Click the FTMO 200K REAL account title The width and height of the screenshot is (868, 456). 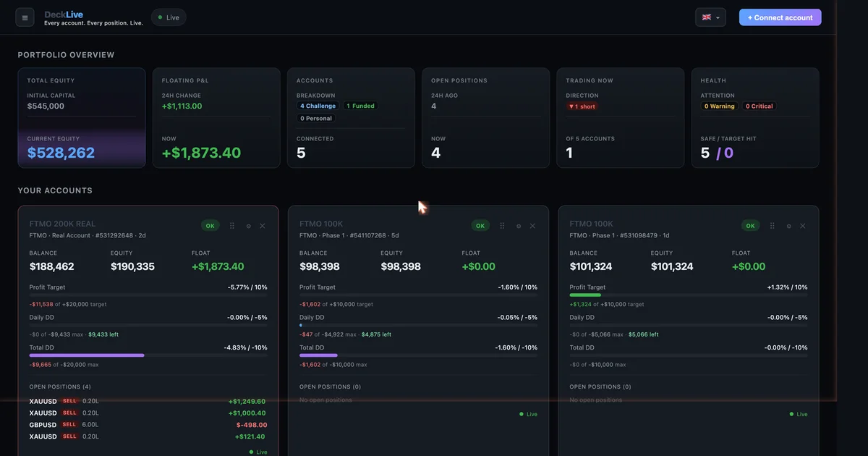click(x=62, y=224)
